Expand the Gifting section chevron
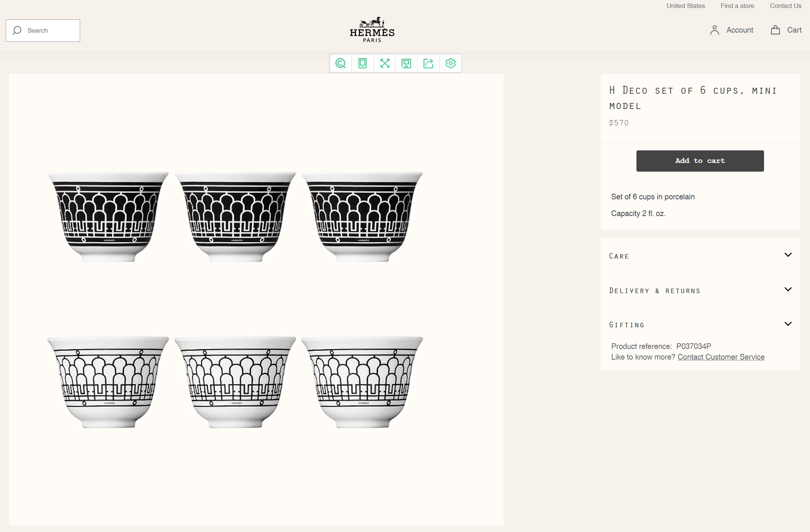810x532 pixels. tap(788, 324)
